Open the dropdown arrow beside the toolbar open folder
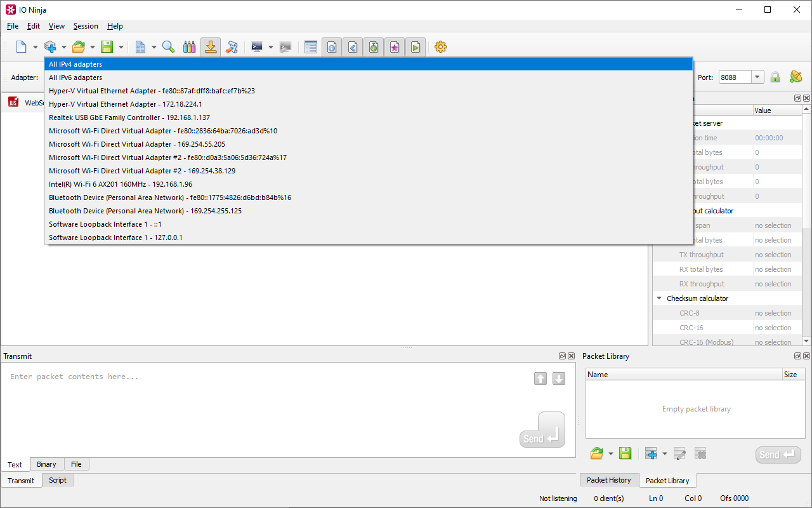This screenshot has height=508, width=812. [x=92, y=47]
